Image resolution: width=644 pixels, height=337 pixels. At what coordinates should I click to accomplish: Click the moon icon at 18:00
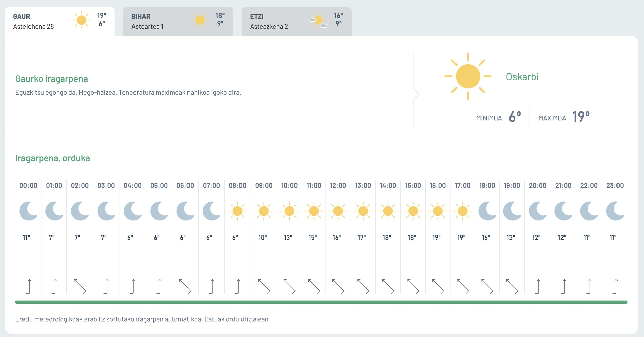(487, 211)
